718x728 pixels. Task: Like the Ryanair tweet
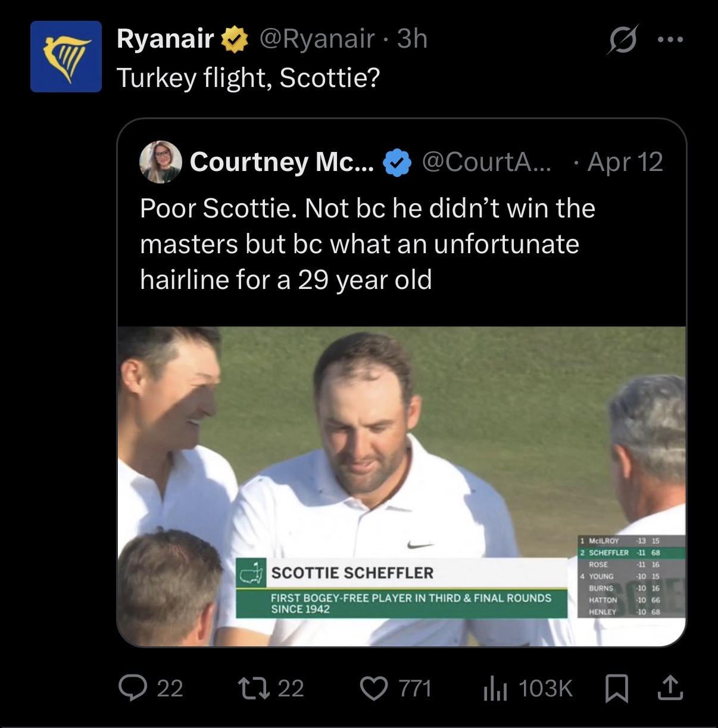pos(374,688)
